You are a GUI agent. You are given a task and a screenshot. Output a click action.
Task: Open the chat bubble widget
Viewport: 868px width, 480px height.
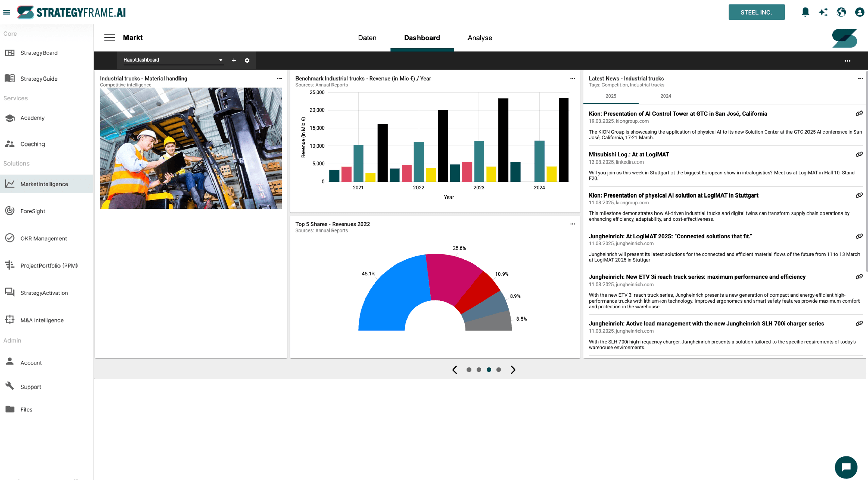pos(846,467)
